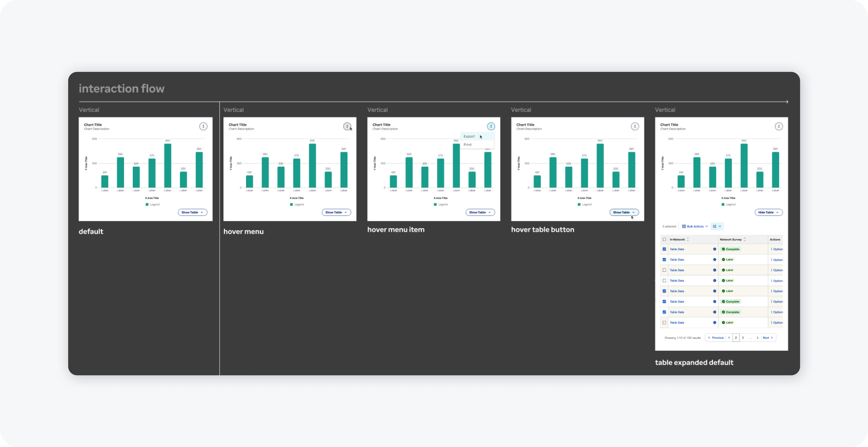Select Export from the chart menu
868x447 pixels.
coord(469,136)
